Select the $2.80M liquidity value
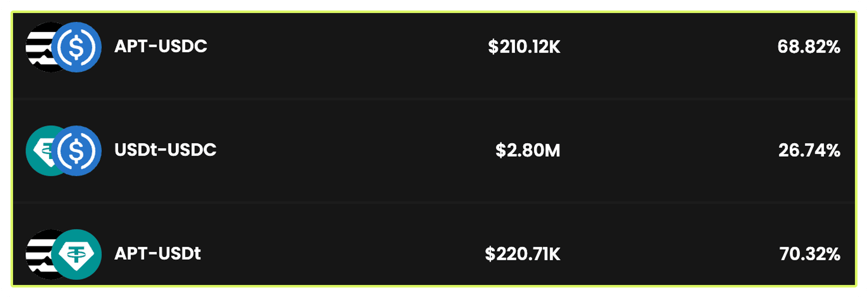868x298 pixels. pos(528,150)
